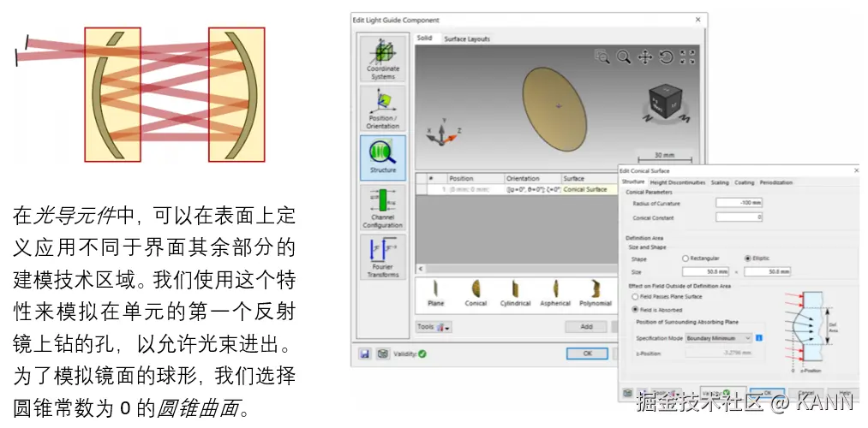Open the Scaling tab
Image resolution: width=868 pixels, height=428 pixels.
click(720, 182)
